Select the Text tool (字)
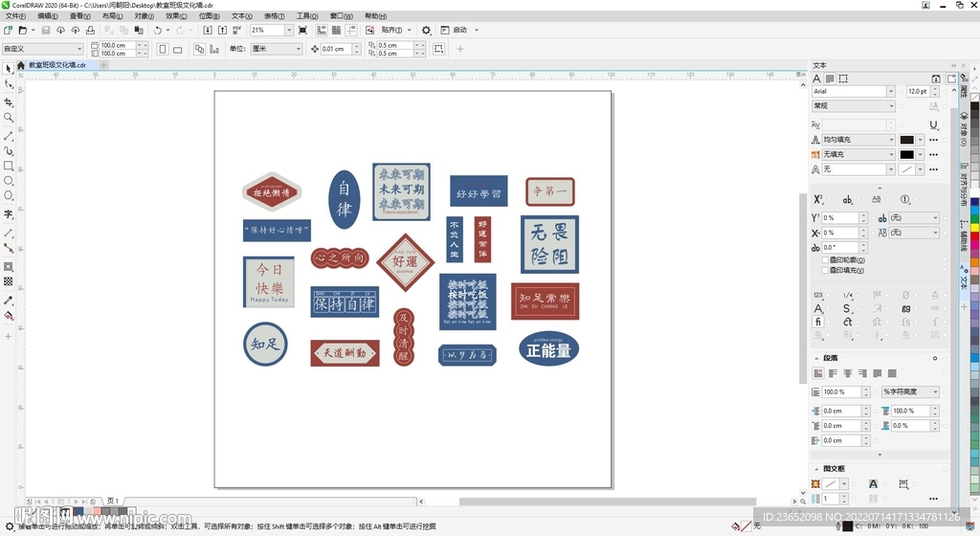The height and width of the screenshot is (536, 980). pos(8,214)
